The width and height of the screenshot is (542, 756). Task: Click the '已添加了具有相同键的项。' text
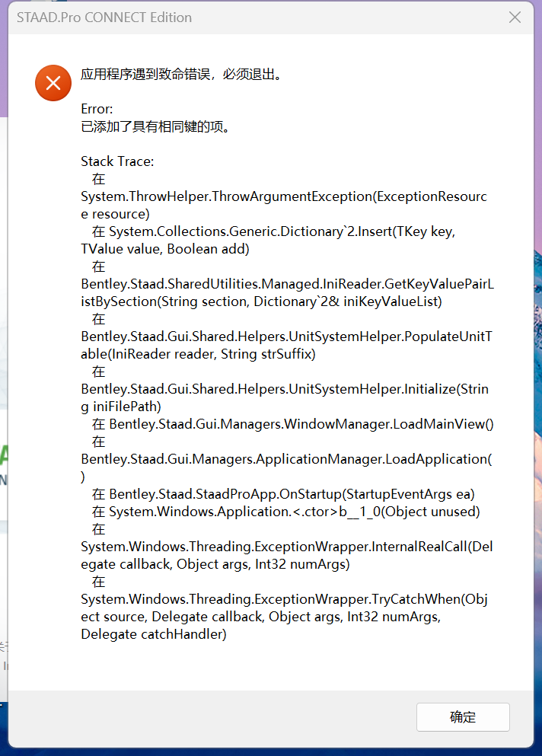coord(155,126)
